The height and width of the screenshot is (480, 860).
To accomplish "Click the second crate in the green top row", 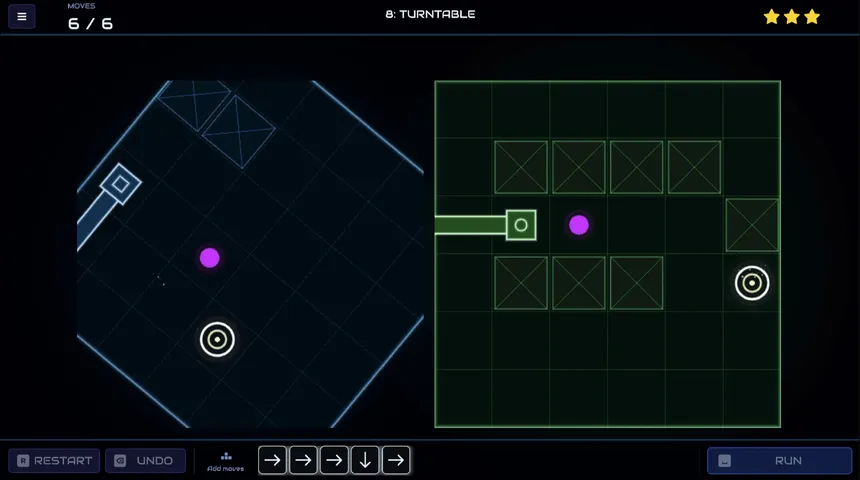I will click(579, 167).
